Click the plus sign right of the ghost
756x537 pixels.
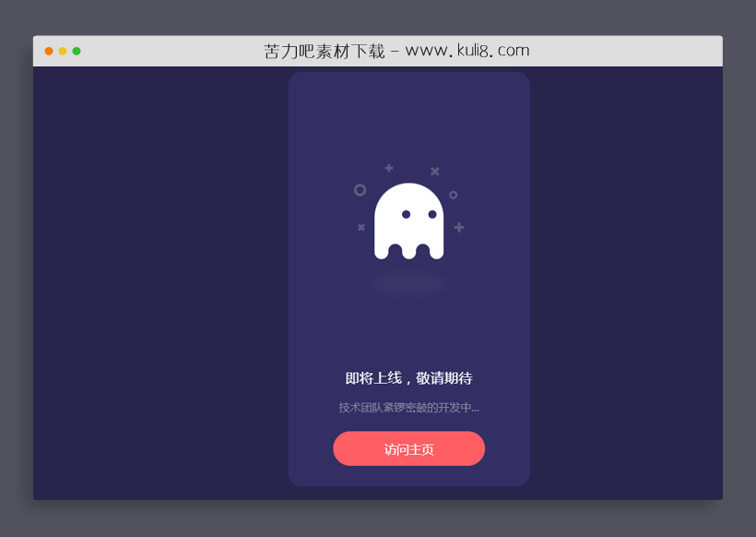point(459,228)
